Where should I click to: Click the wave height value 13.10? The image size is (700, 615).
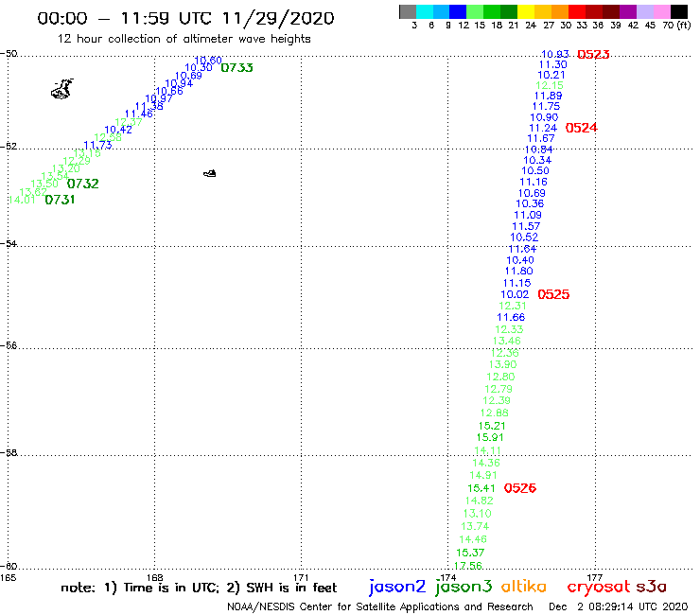(x=478, y=514)
